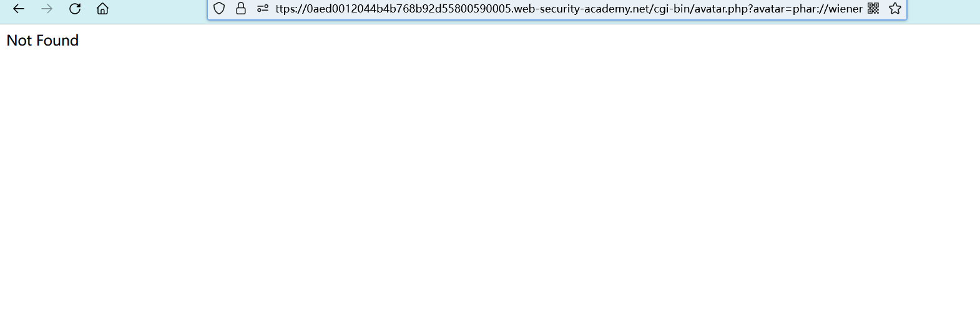980x314 pixels.
Task: Click the "Not Found" message
Action: (x=42, y=41)
